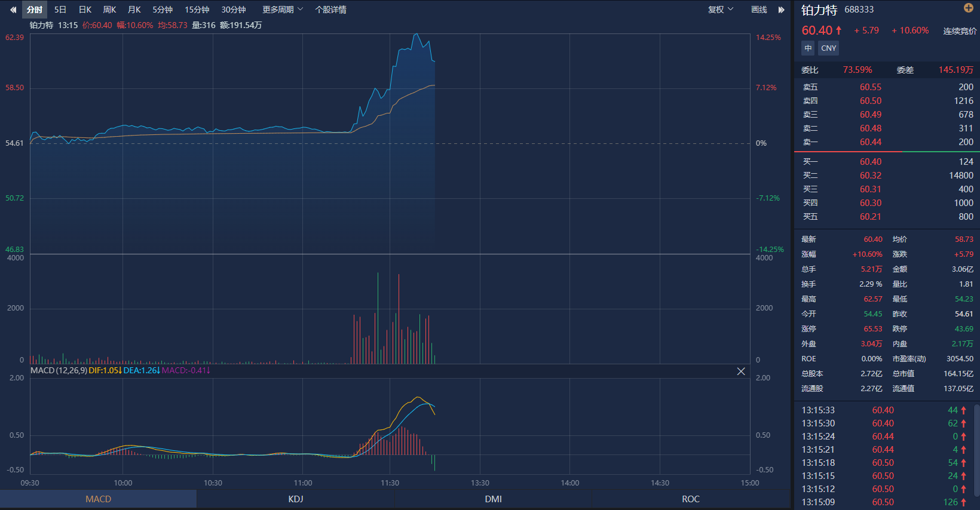
Task: Expand right panel with double-right arrow
Action: point(781,10)
